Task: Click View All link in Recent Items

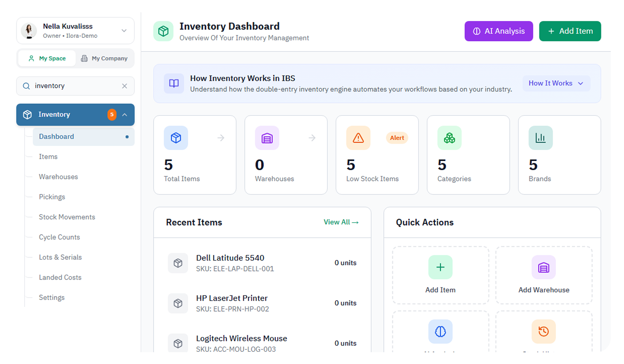Action: point(341,222)
